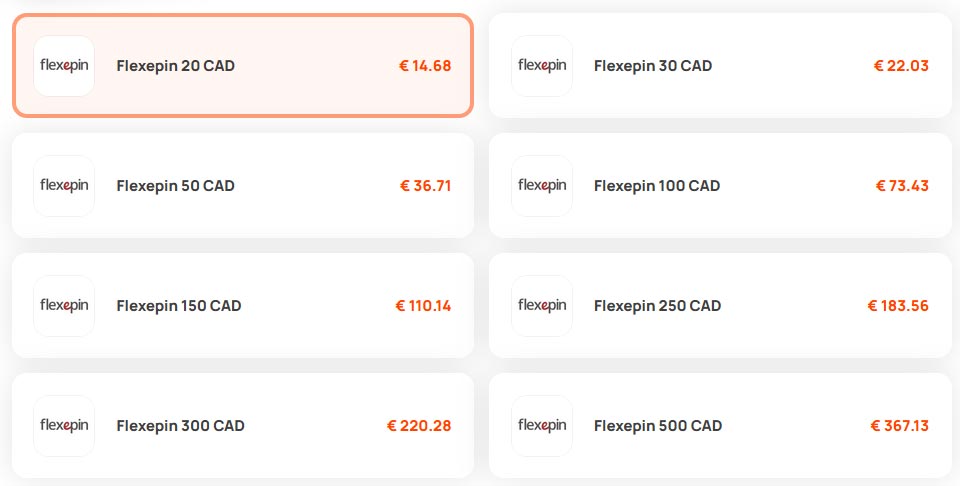960x486 pixels.
Task: Pick the Flexepin 50 CAD option label
Action: pyautogui.click(x=176, y=185)
